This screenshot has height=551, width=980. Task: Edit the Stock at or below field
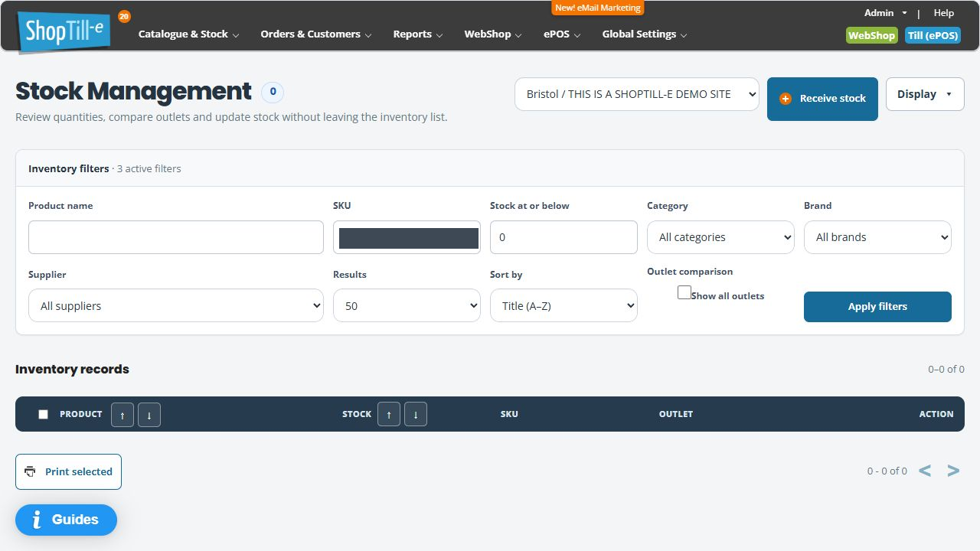(563, 237)
